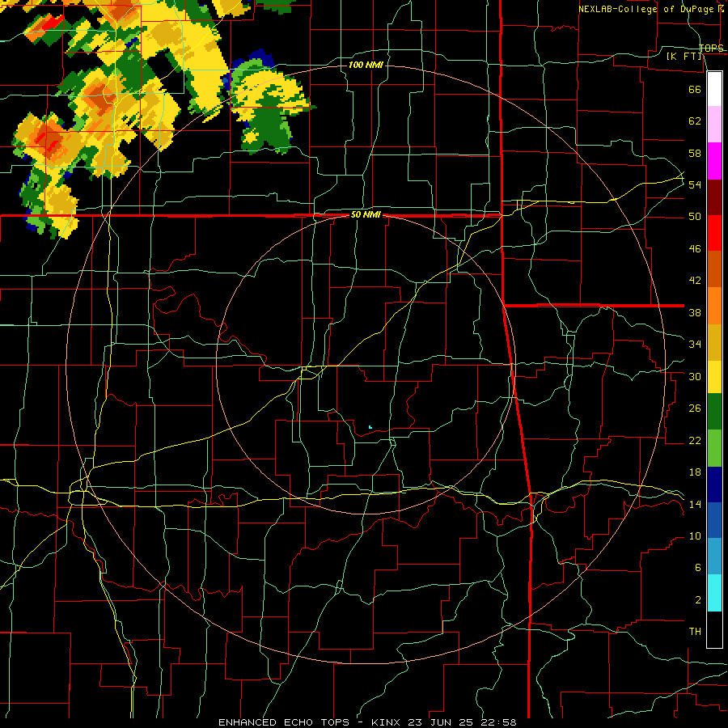Click the black TH threshold legend swatch
The image size is (728, 728).
point(714,629)
